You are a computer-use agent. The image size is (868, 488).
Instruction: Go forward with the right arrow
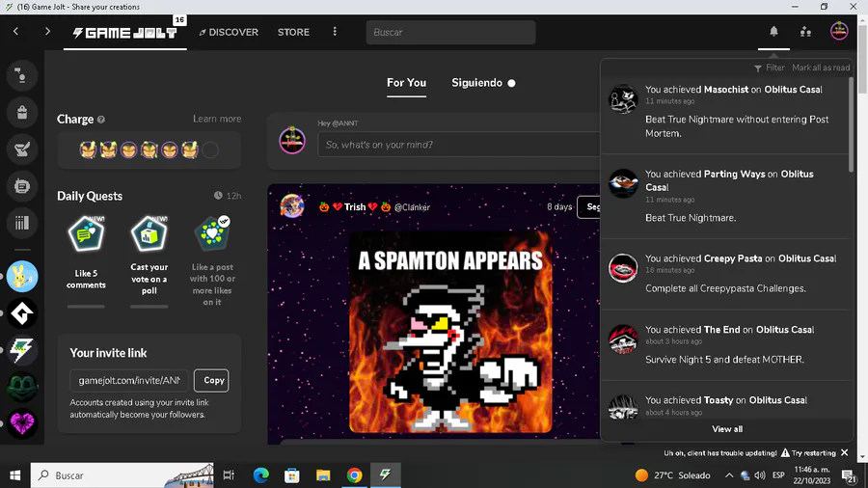point(47,32)
